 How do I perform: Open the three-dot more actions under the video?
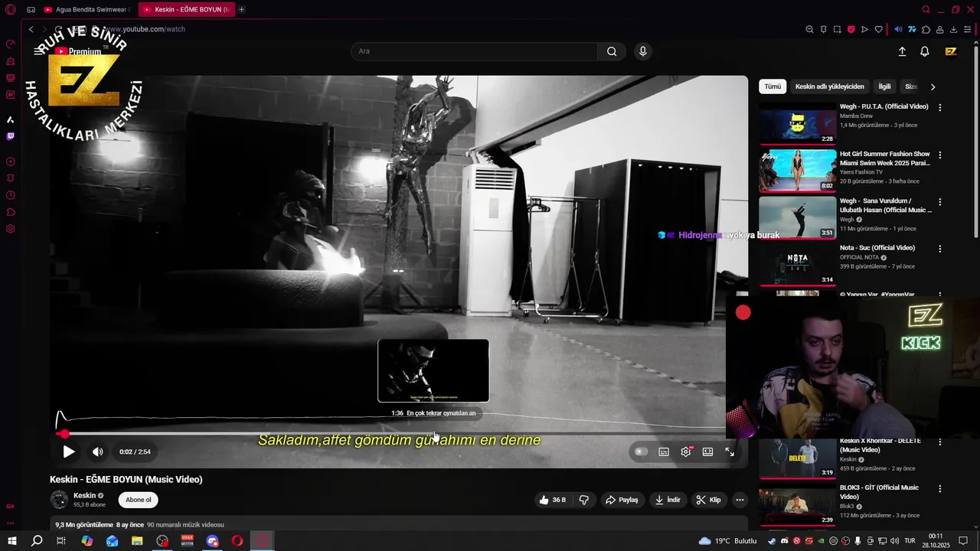740,500
